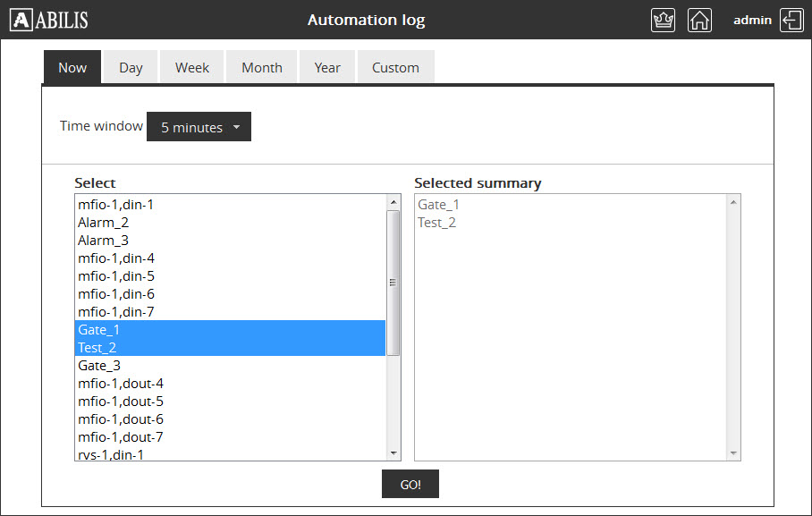812x516 pixels.
Task: Click the ABILIS logo
Action: 50,20
